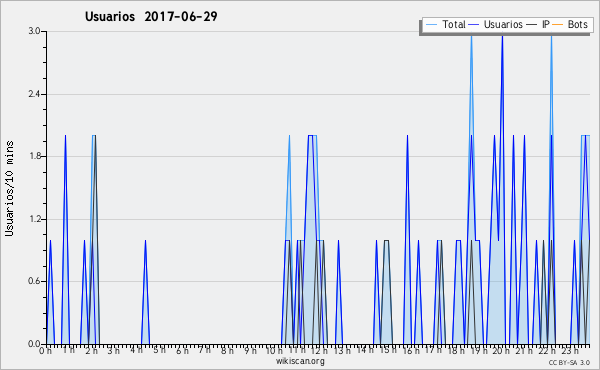Click the '3 h' x-axis label

tap(114, 350)
